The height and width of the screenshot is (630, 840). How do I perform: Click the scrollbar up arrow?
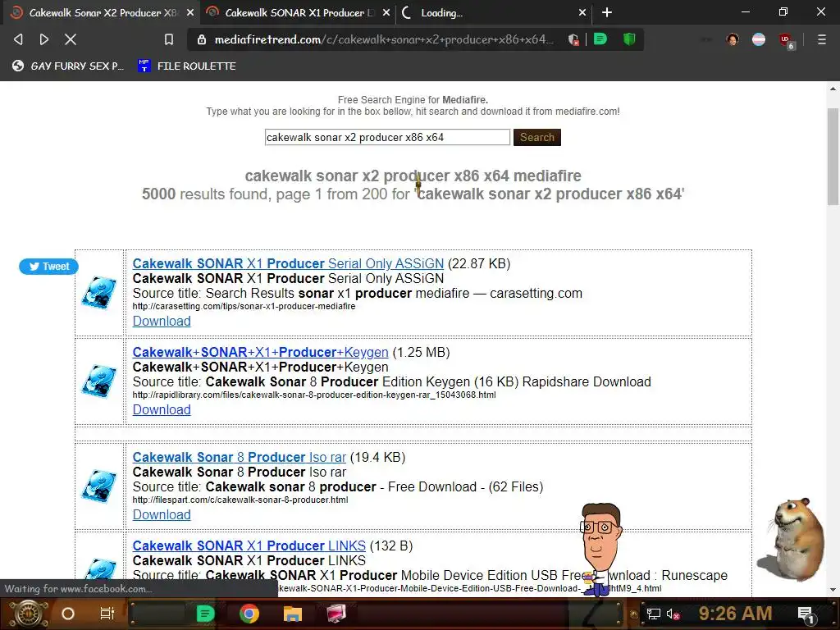pyautogui.click(x=833, y=89)
